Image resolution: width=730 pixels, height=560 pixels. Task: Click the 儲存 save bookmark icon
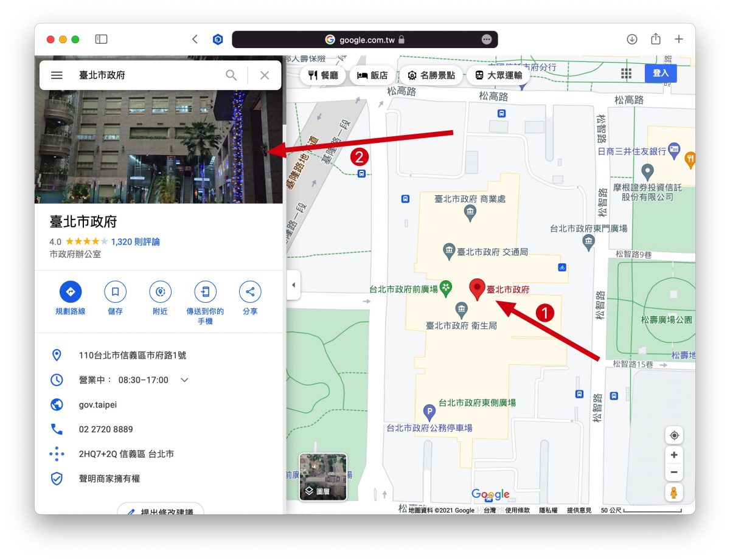coord(115,292)
